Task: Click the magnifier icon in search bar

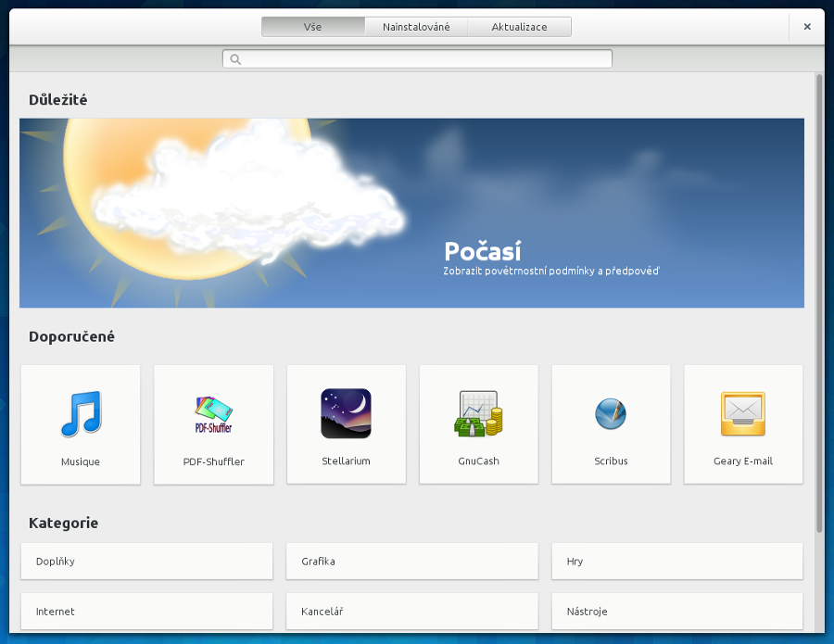Action: coord(235,59)
